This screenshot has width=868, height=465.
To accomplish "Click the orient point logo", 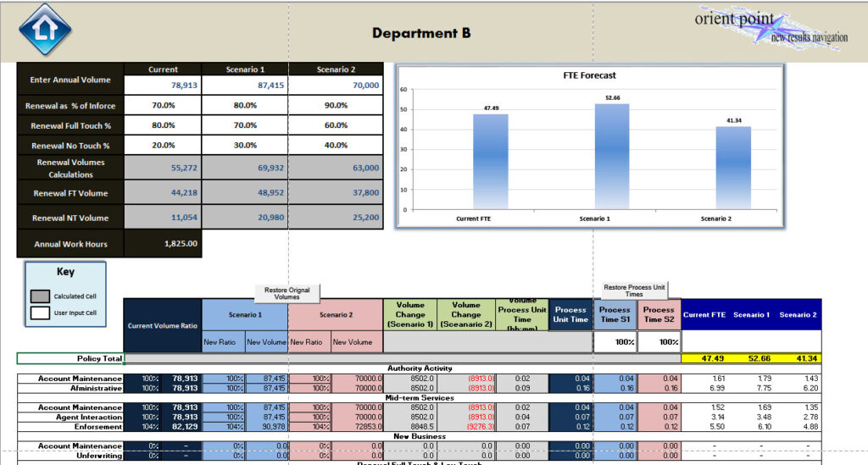I will click(771, 27).
